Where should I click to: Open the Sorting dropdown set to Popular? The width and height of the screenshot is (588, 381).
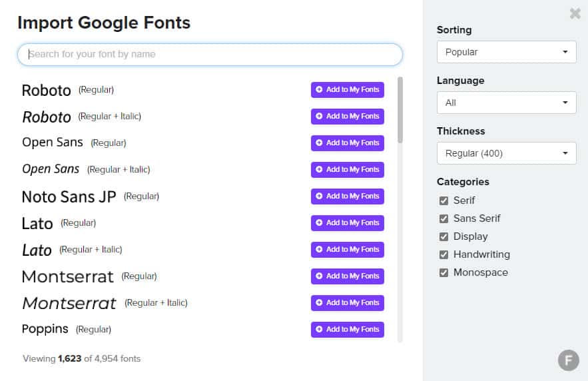[x=506, y=52]
